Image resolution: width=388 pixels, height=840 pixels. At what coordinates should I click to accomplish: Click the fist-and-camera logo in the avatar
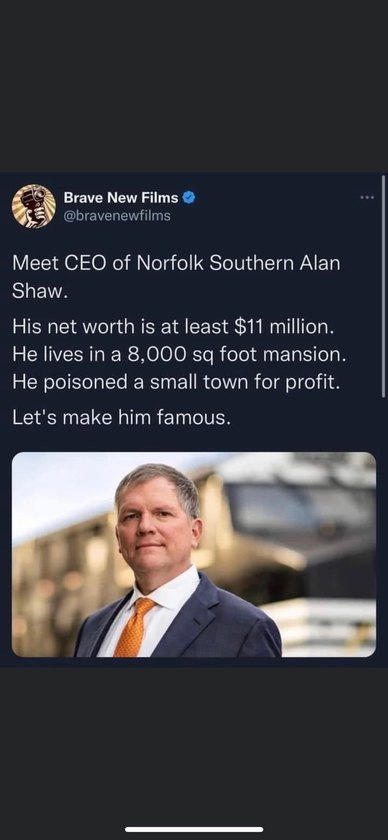[x=32, y=208]
